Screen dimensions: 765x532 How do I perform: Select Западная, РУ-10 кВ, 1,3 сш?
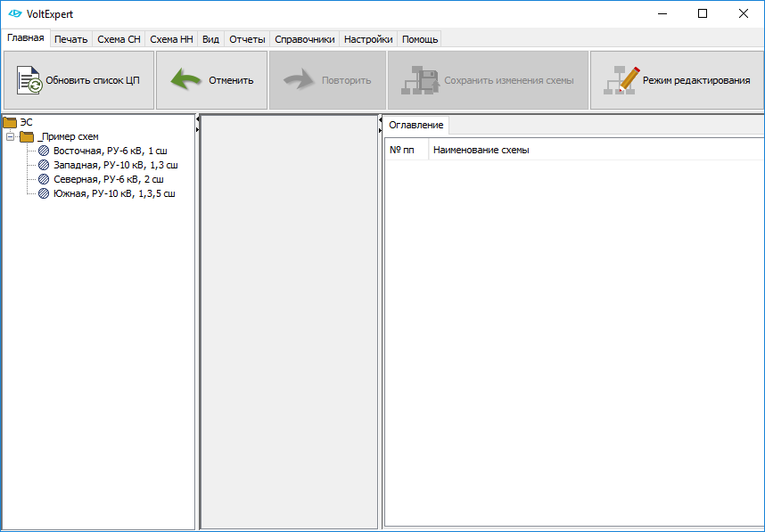point(116,165)
